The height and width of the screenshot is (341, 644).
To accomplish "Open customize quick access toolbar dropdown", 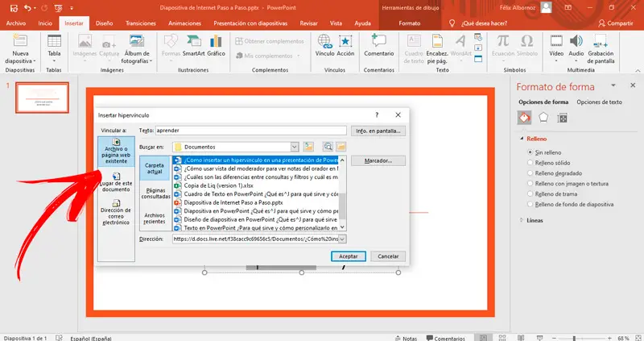I will [x=72, y=8].
